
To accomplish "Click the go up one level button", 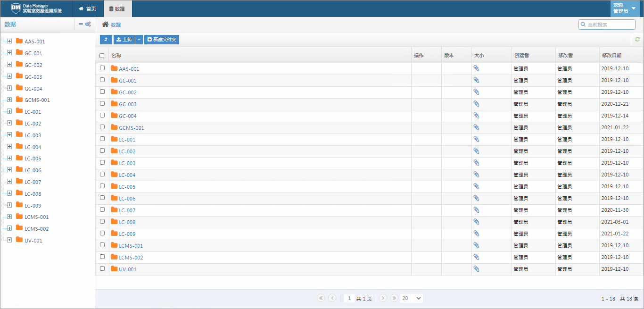I will pyautogui.click(x=106, y=40).
